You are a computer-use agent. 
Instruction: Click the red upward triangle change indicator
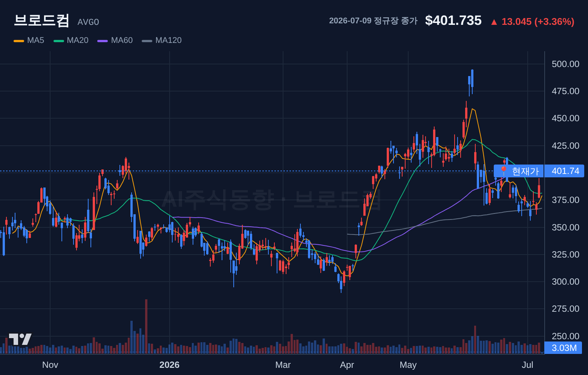pyautogui.click(x=494, y=22)
